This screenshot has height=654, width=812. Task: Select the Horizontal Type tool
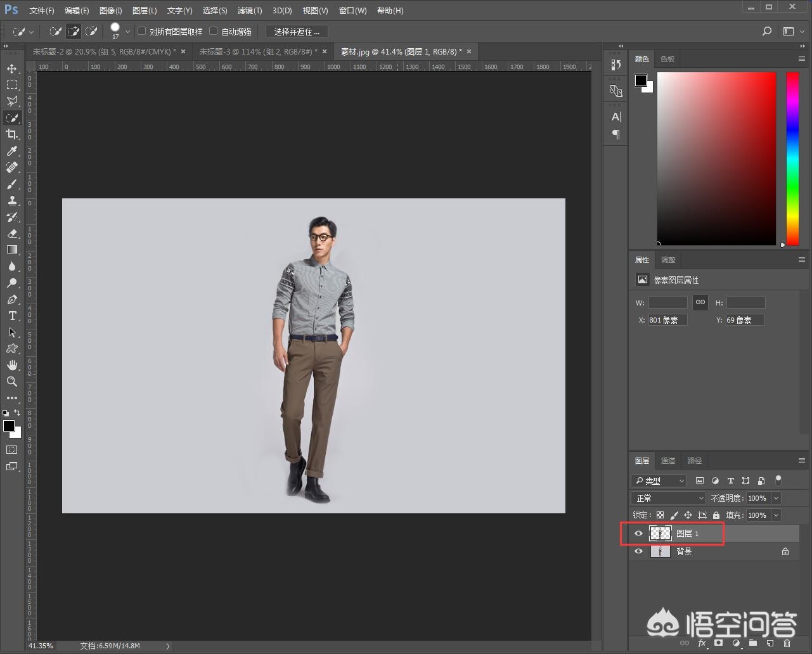pos(12,316)
